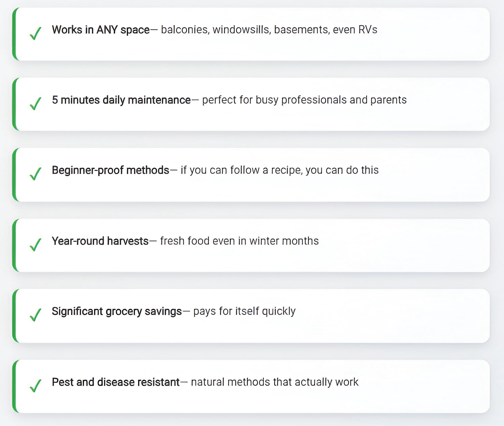Click the 'Pest and disease resistant' heading
Viewport: 504px width, 426px height.
116,382
